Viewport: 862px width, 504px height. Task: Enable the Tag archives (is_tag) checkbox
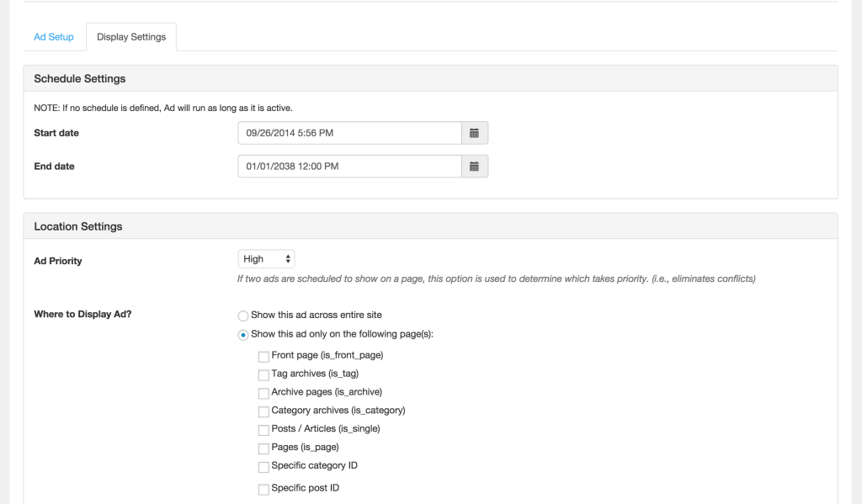pyautogui.click(x=264, y=375)
